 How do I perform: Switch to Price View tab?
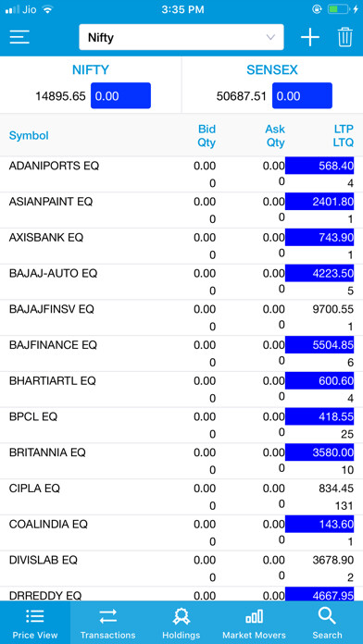pos(35,622)
